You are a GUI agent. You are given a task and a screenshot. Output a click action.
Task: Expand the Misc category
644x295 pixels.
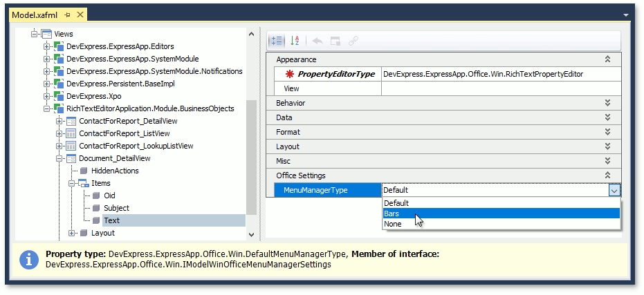(x=608, y=161)
